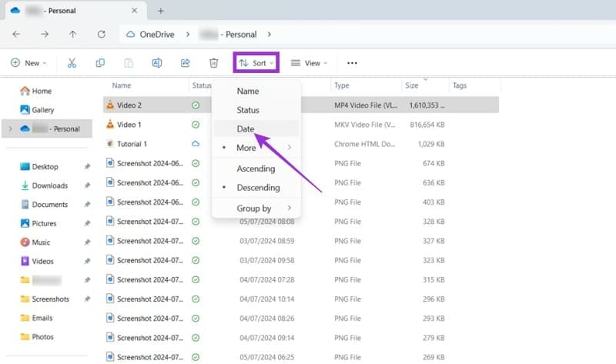The height and width of the screenshot is (364, 616).
Task: Expand the Personal OneDrive tree node
Action: click(11, 129)
